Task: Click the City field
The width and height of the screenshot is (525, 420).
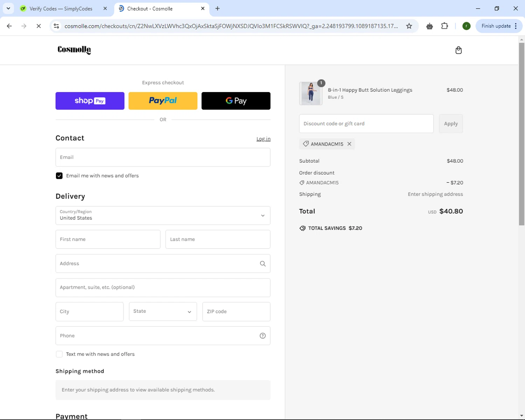Action: [90, 311]
